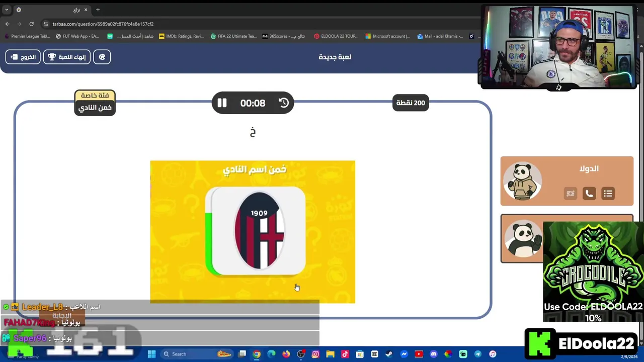Open Steam from the taskbar
The image size is (644, 362).
click(389, 354)
